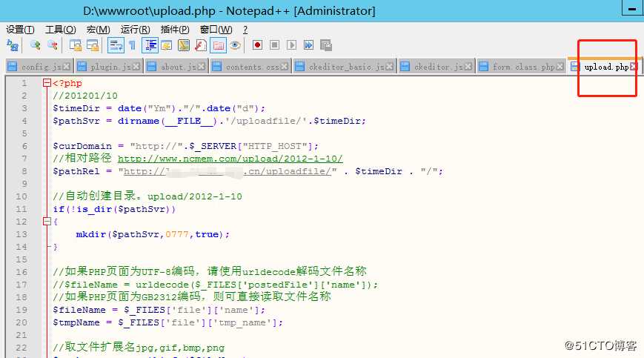Toggle the Indent Guide toolbar button

coord(150,45)
